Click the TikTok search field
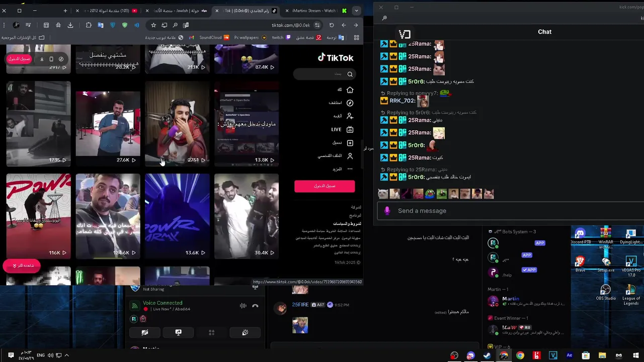The image size is (644, 362). tap(324, 74)
